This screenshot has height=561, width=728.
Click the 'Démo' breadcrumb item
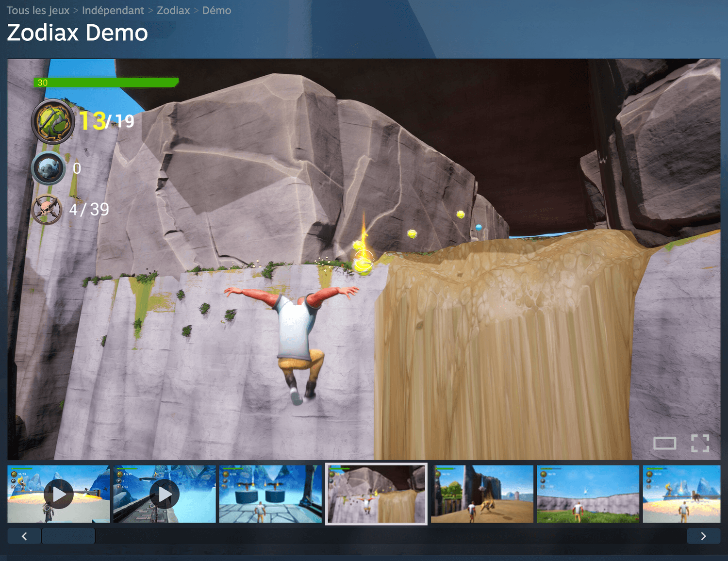(216, 10)
